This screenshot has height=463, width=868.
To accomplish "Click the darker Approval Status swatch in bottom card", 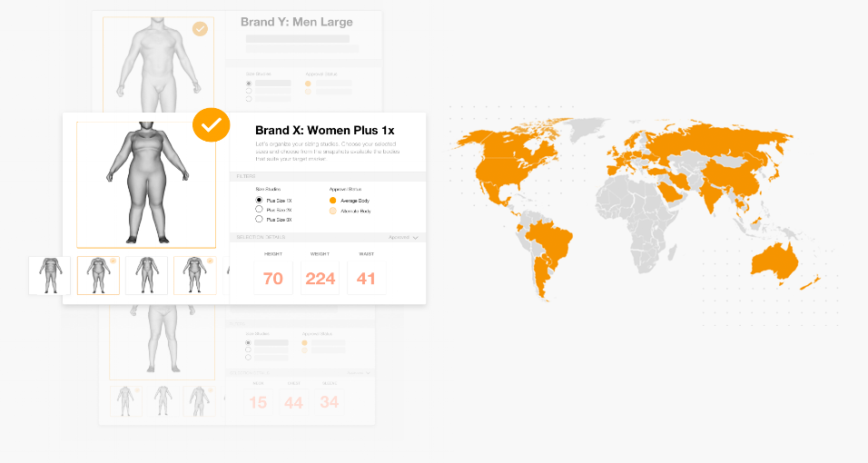I will (304, 343).
